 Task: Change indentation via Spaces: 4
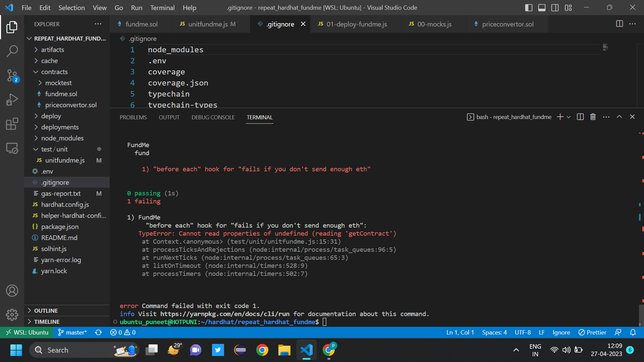point(494,333)
